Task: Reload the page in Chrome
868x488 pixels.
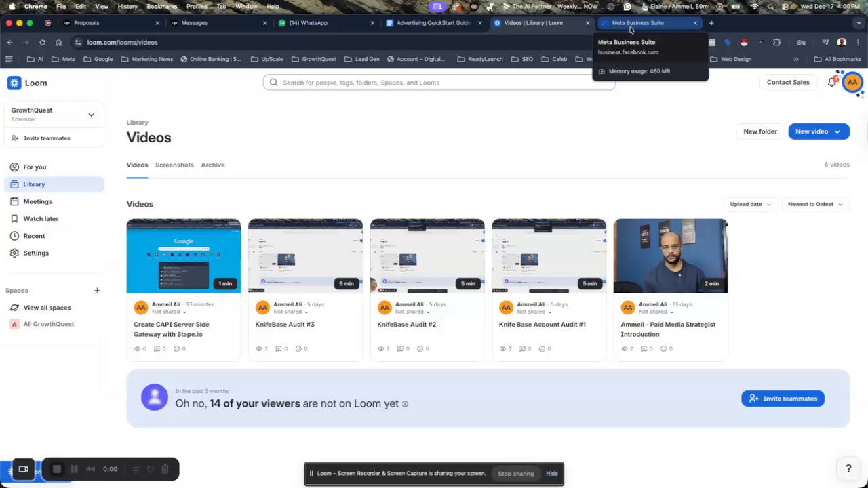Action: [x=42, y=42]
